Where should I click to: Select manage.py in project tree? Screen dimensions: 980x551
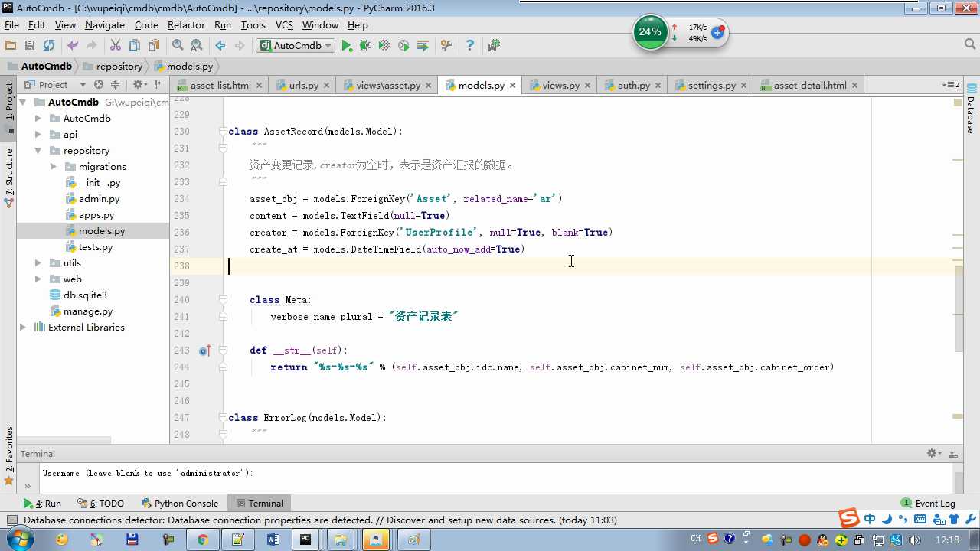click(x=87, y=311)
